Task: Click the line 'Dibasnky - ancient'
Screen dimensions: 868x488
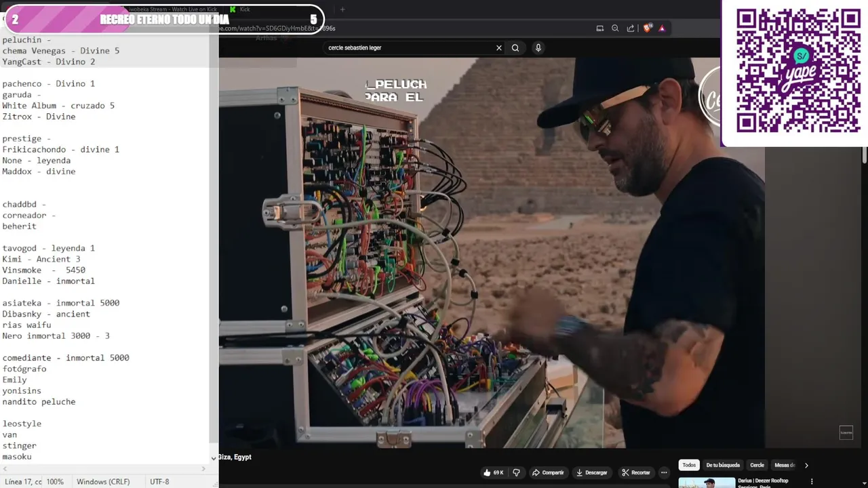Action: [x=46, y=314]
